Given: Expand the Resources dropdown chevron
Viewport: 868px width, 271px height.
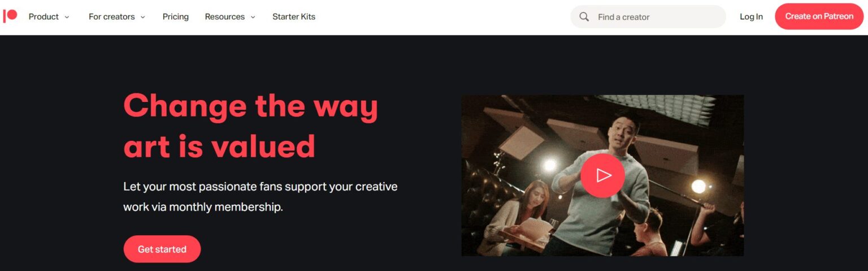Looking at the screenshot, I should 253,17.
